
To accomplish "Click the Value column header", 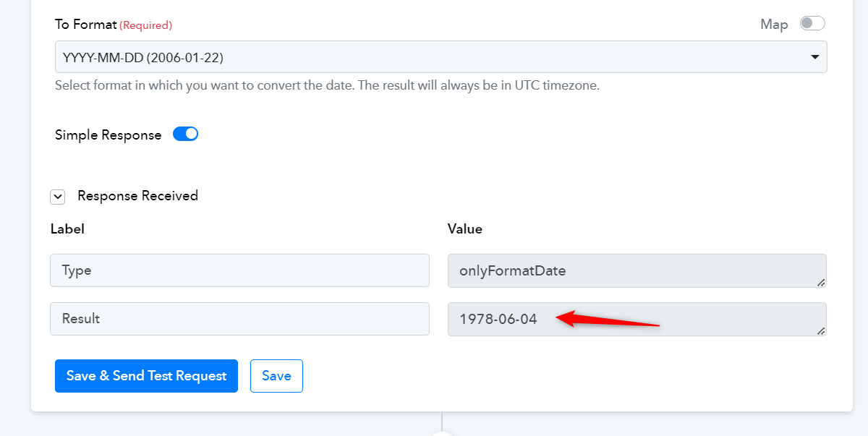I will tap(465, 229).
